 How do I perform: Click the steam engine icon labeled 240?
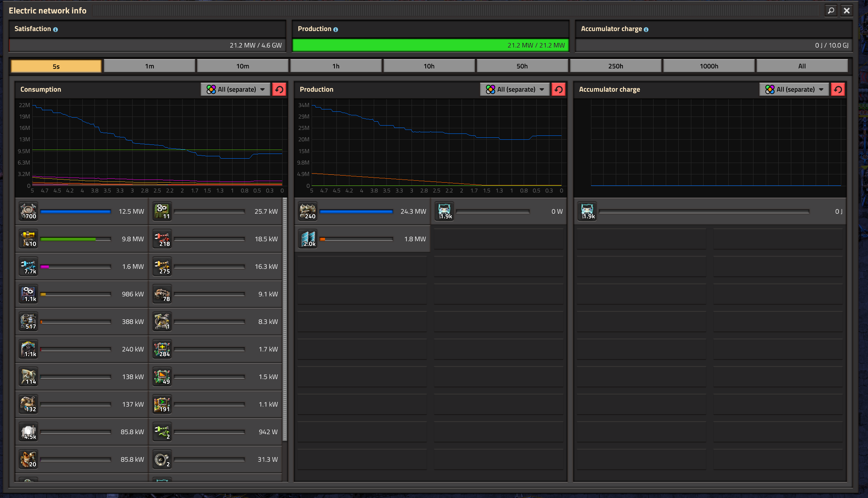308,211
